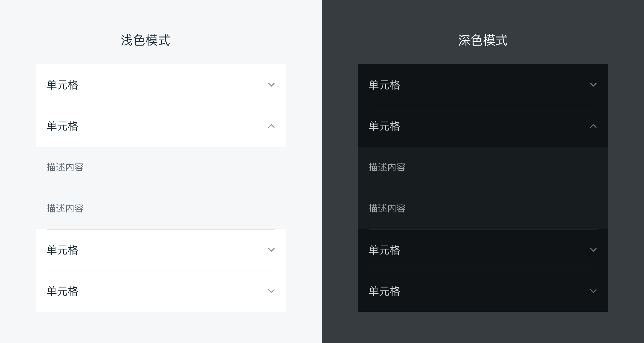The image size is (644, 343).
Task: Expand last 单元格 chevron in light mode
Action: pos(271,291)
